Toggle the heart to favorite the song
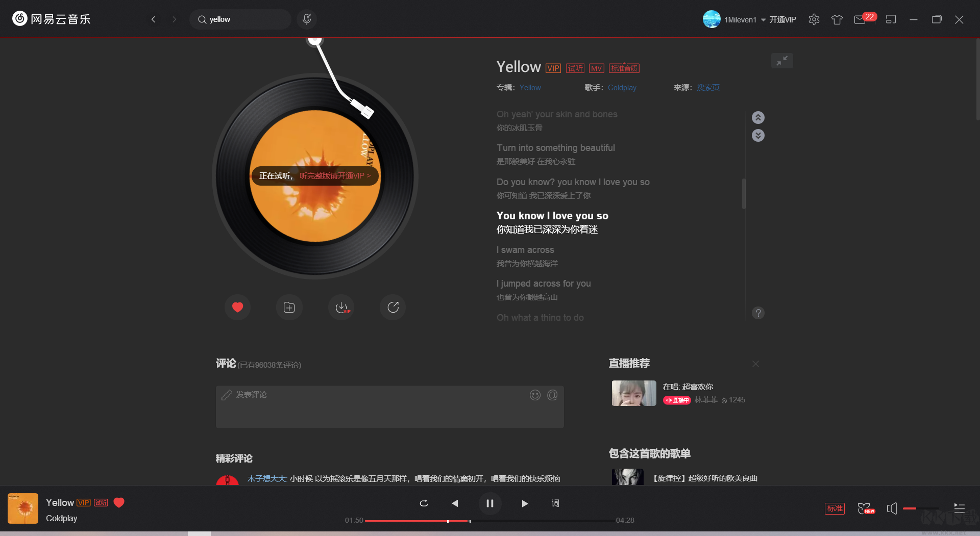 tap(237, 307)
